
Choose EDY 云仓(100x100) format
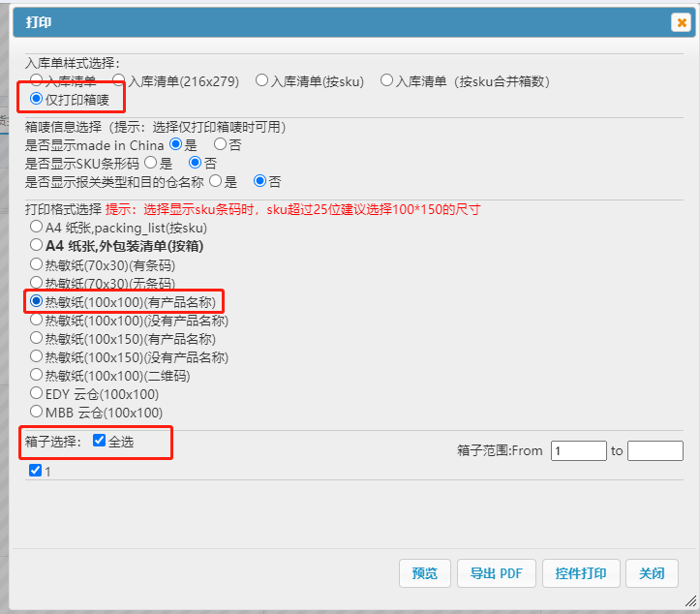pos(37,393)
